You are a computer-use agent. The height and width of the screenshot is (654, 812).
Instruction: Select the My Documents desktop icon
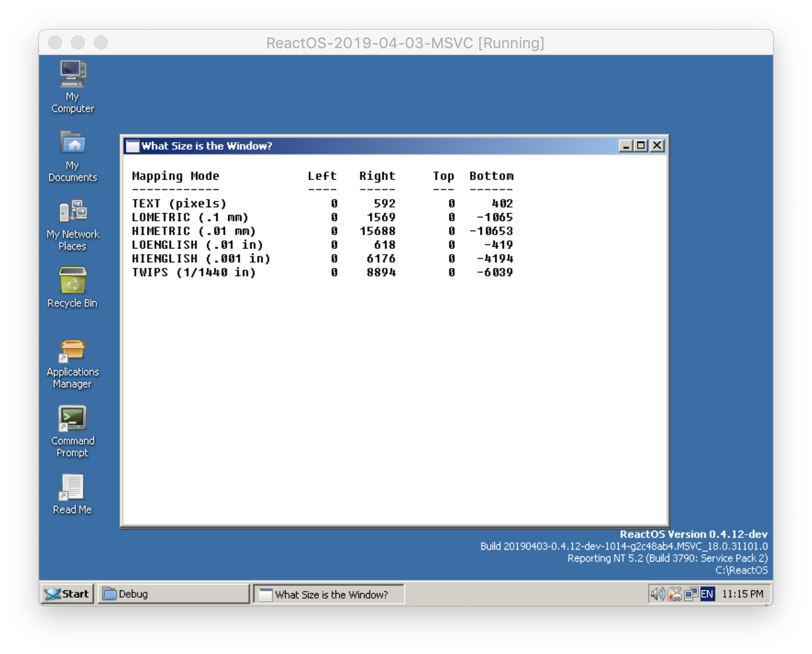72,156
